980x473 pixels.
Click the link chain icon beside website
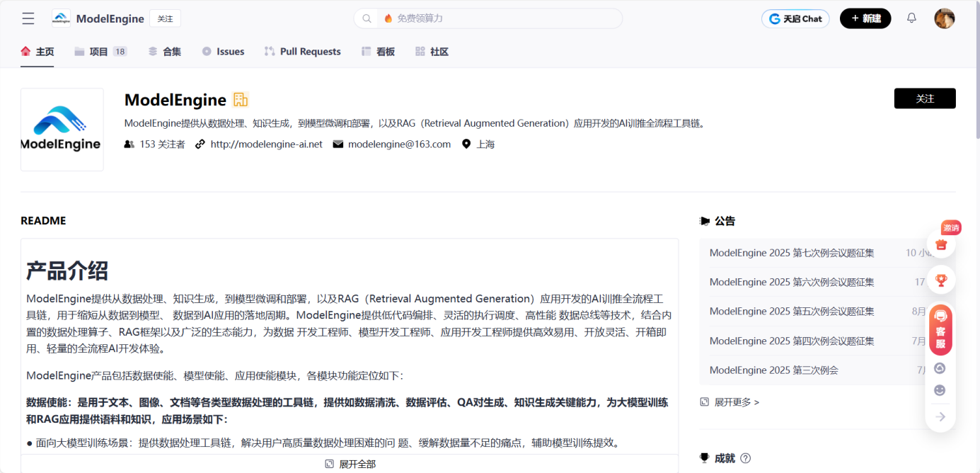pyautogui.click(x=200, y=144)
